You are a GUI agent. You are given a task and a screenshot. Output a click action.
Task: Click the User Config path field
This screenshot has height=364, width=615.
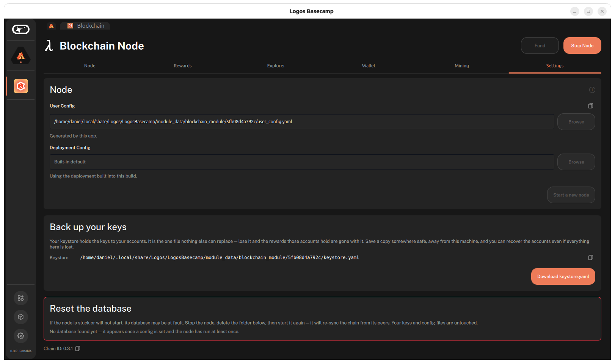[302, 122]
